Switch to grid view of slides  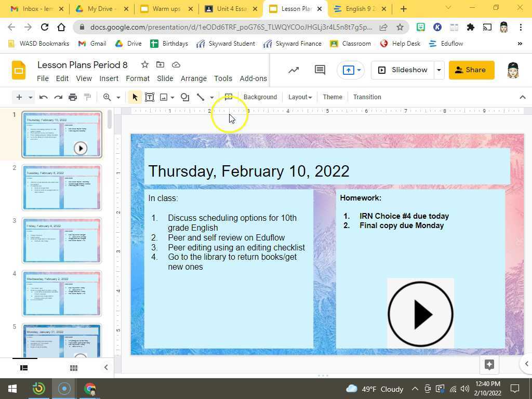tap(74, 368)
